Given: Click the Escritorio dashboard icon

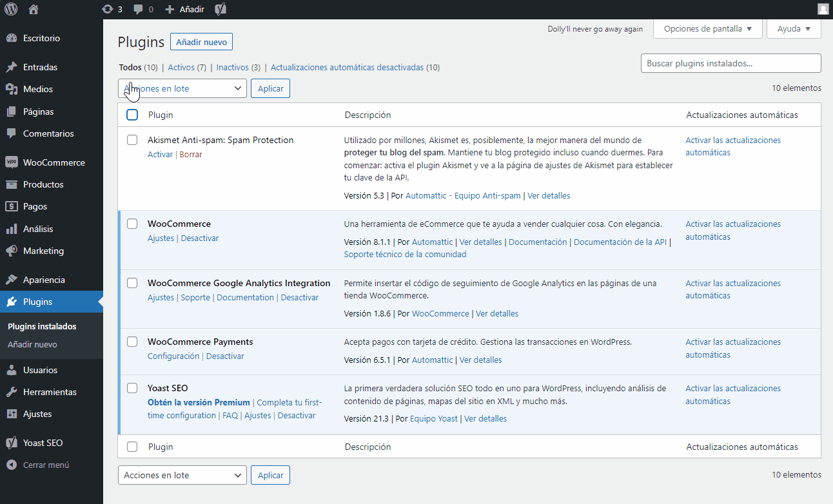Looking at the screenshot, I should click(11, 38).
